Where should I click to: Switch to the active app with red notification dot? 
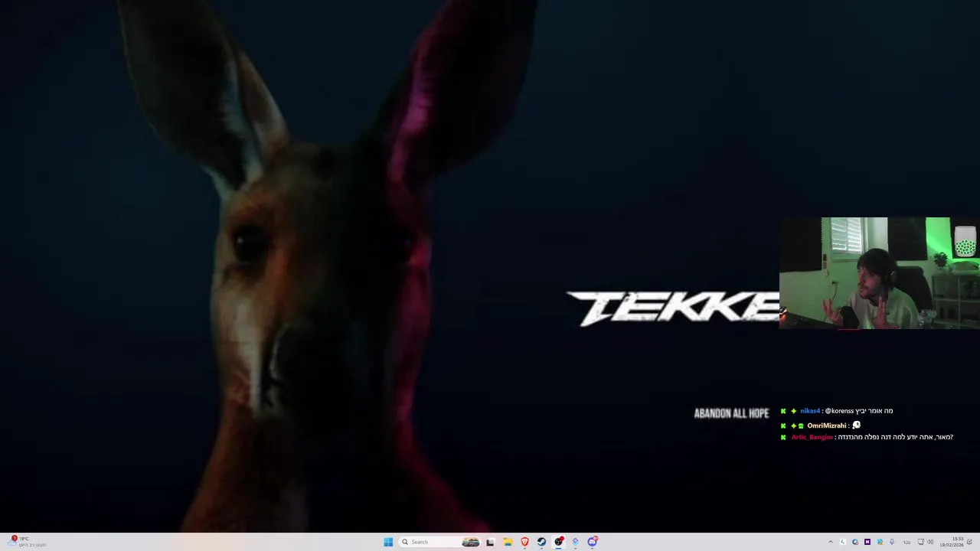(x=558, y=542)
